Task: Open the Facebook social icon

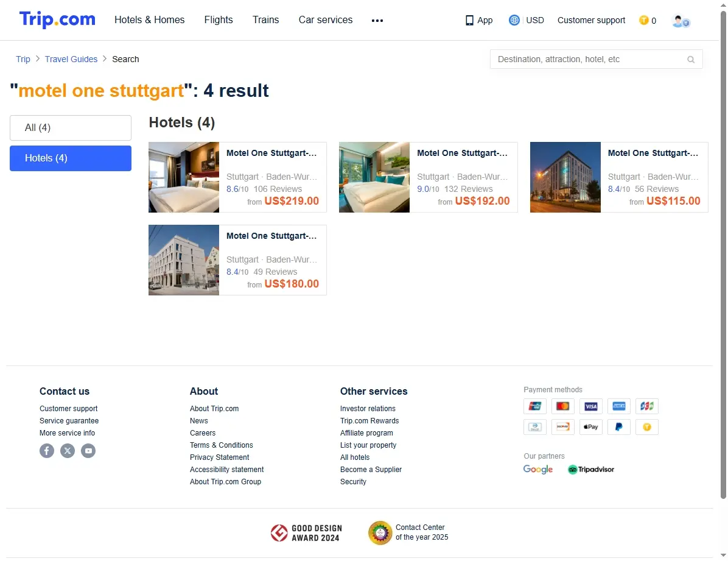Action: [x=47, y=451]
